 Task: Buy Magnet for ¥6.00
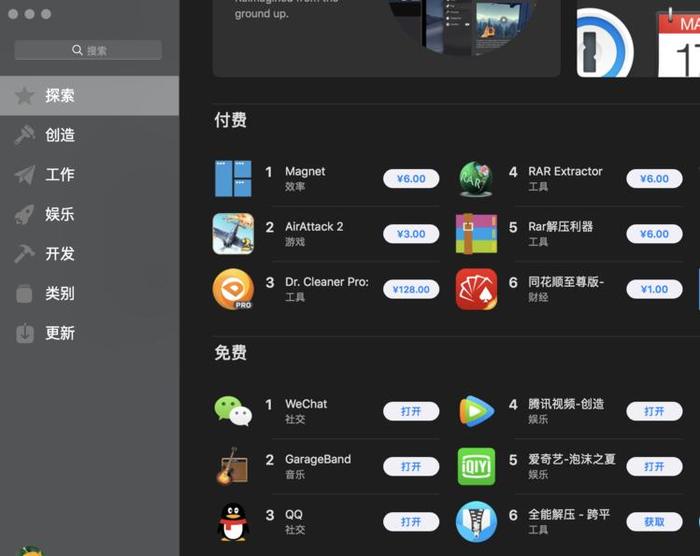pos(411,179)
